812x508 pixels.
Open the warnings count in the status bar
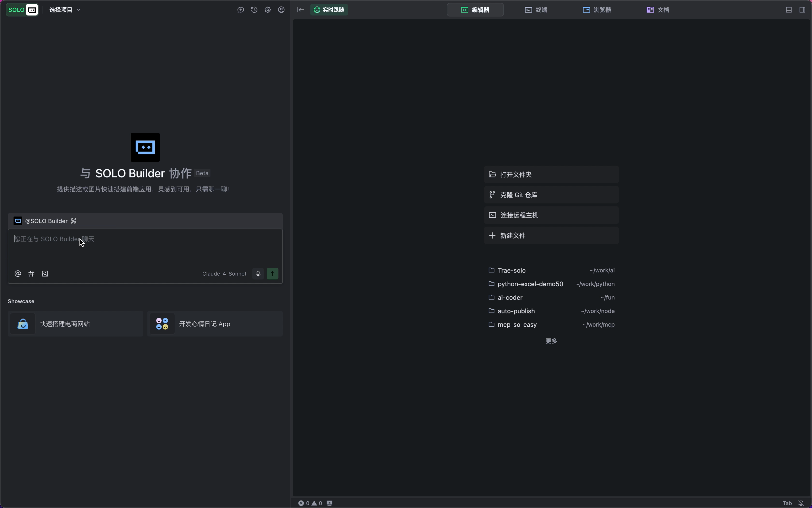[317, 503]
